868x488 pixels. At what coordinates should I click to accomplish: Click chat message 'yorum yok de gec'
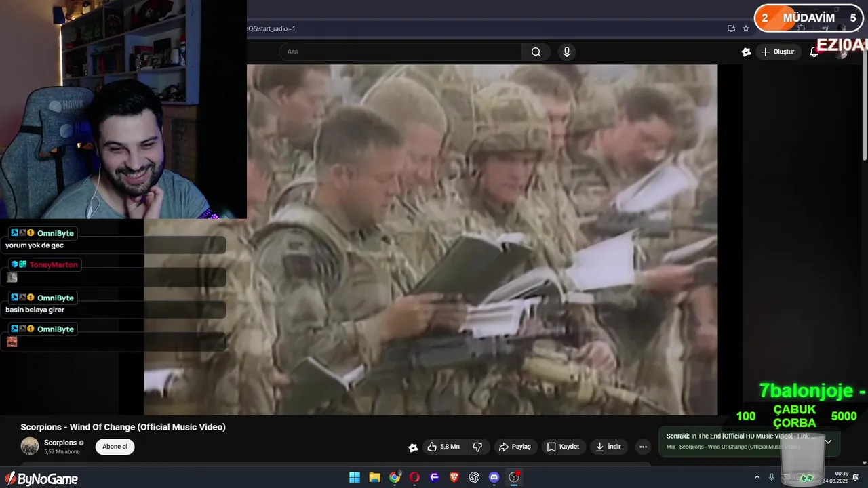tap(35, 245)
